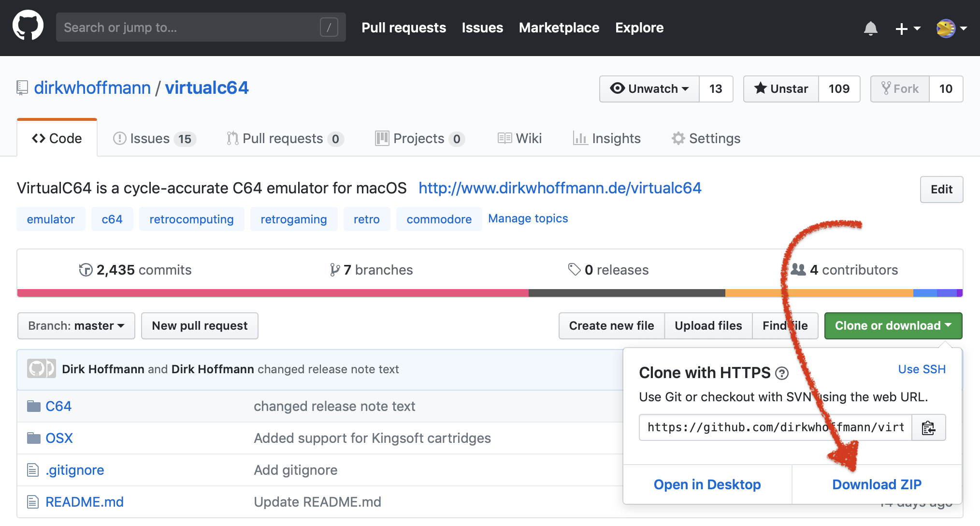This screenshot has width=980, height=526.
Task: Open the Added support for Kingsoft cartridges commit
Action: click(372, 438)
